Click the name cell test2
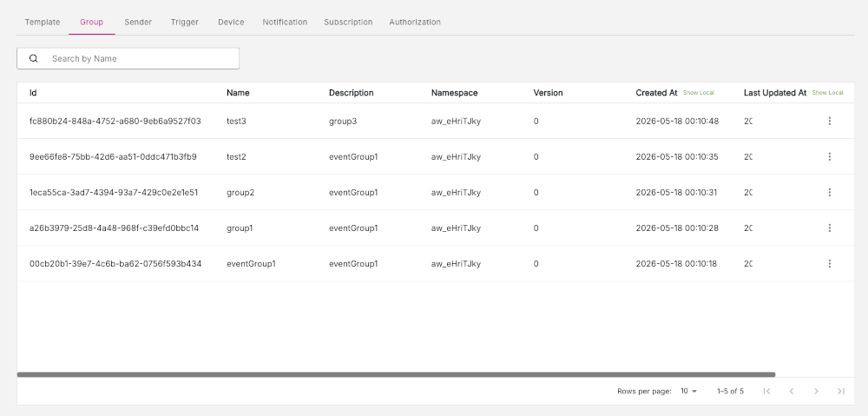868x416 pixels. [236, 157]
